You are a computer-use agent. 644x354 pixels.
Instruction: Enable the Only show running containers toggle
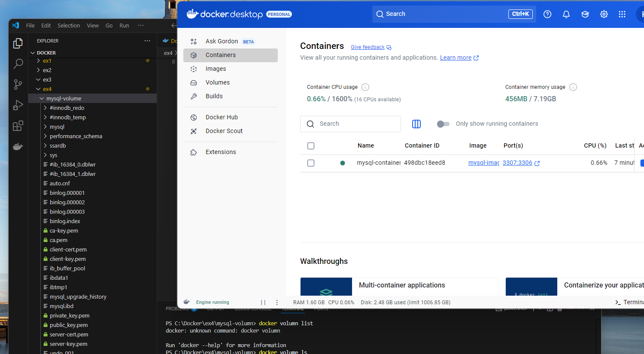tap(443, 124)
